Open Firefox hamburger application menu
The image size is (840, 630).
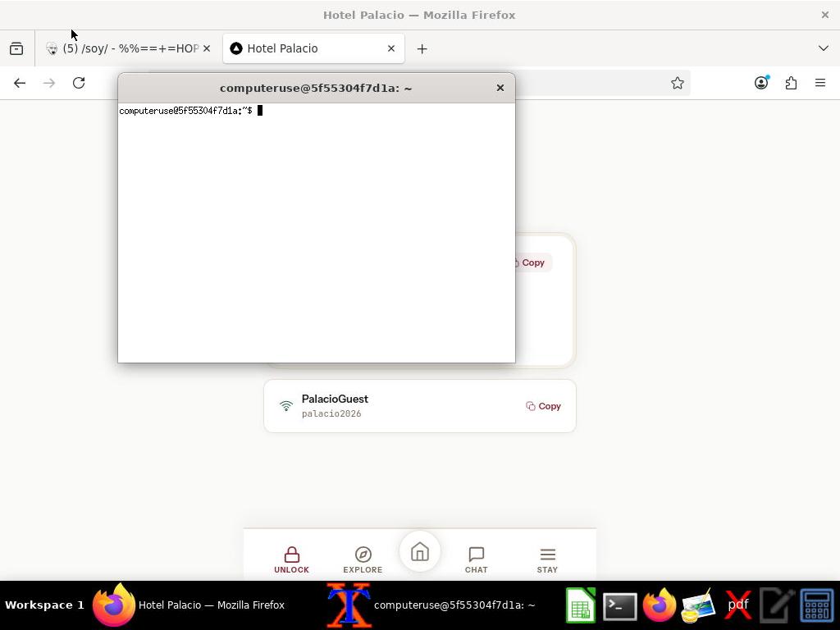pos(820,83)
